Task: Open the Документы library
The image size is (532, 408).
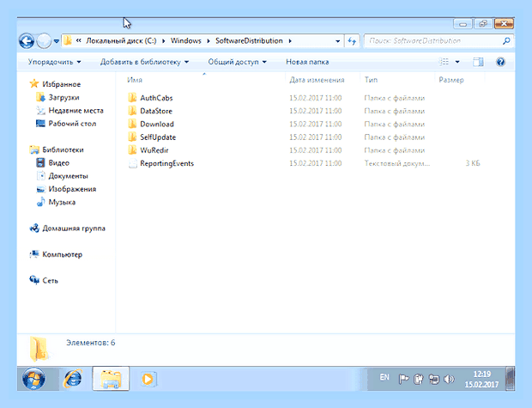Action: pyautogui.click(x=68, y=176)
